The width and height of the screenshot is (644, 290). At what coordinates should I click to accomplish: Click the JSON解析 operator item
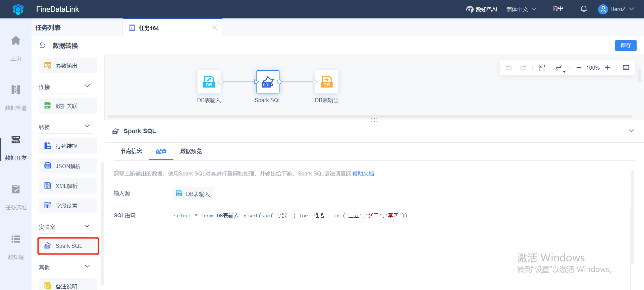tap(68, 166)
